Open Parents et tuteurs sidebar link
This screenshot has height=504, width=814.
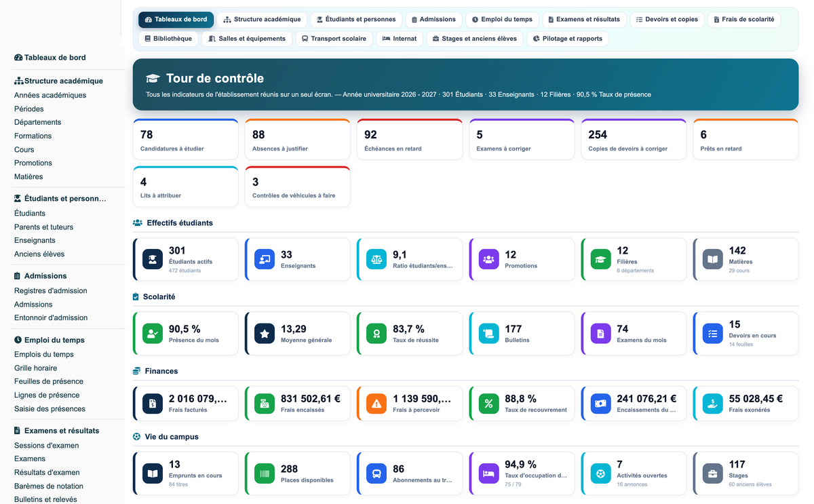(43, 227)
